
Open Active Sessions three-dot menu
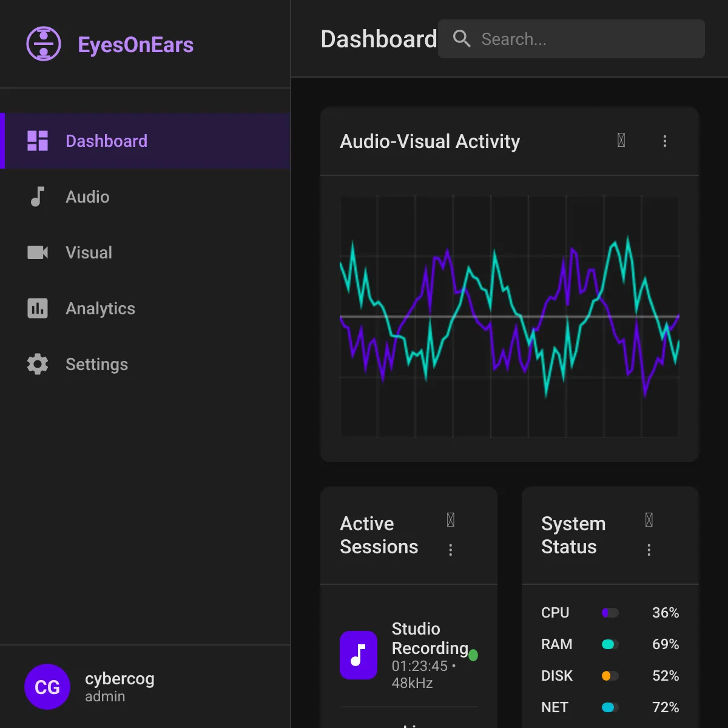point(450,550)
